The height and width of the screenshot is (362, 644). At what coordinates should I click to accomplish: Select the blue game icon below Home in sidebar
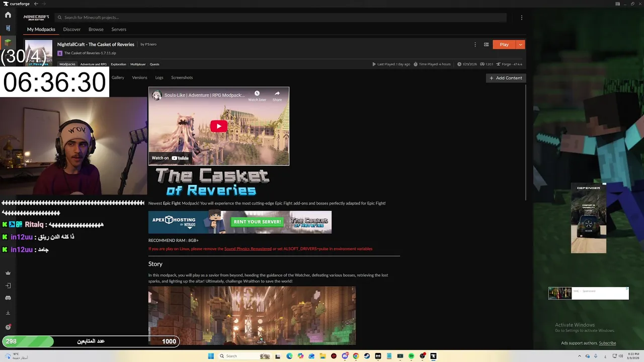click(8, 28)
